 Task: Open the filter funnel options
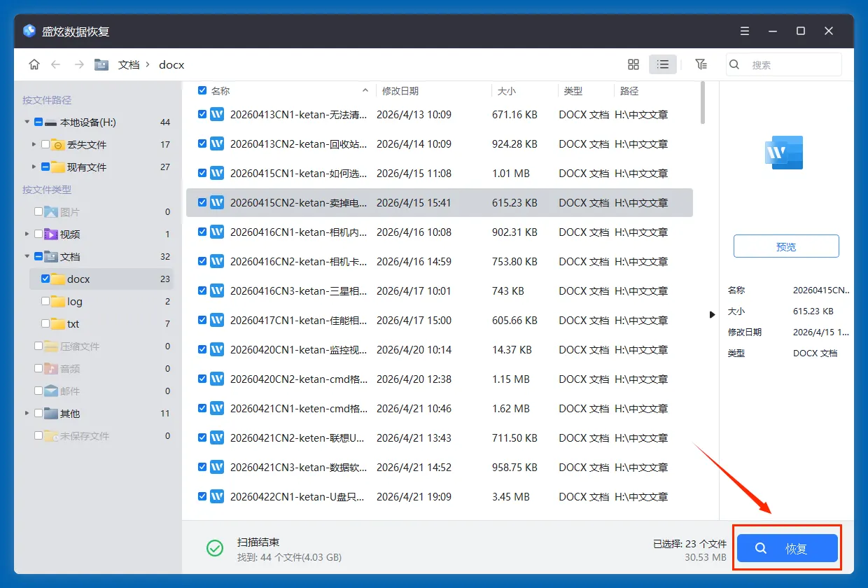pyautogui.click(x=701, y=64)
